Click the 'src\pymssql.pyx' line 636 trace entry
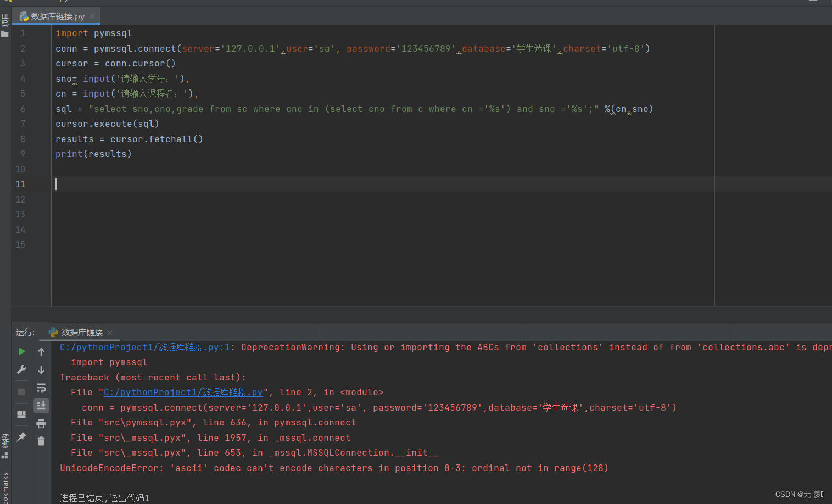Screen dimensions: 832x504 click(x=214, y=422)
